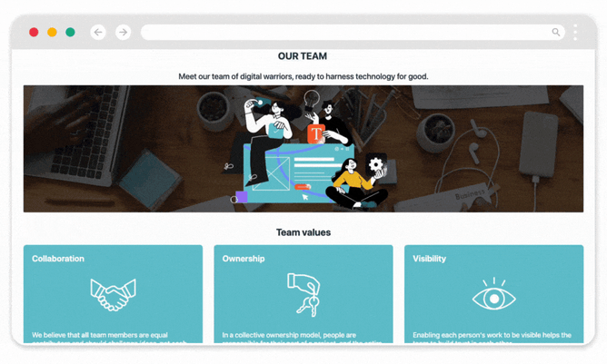Click the magnifier search icon in address bar

(x=556, y=32)
